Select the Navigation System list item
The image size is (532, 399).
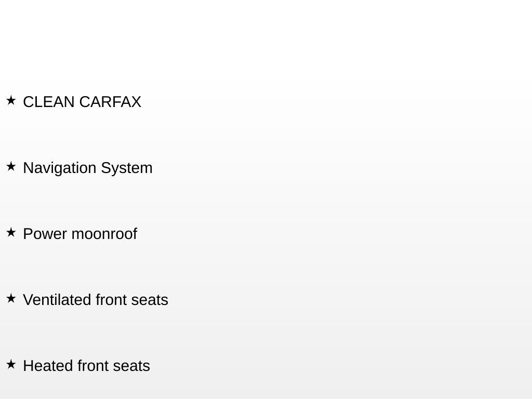pos(87,168)
